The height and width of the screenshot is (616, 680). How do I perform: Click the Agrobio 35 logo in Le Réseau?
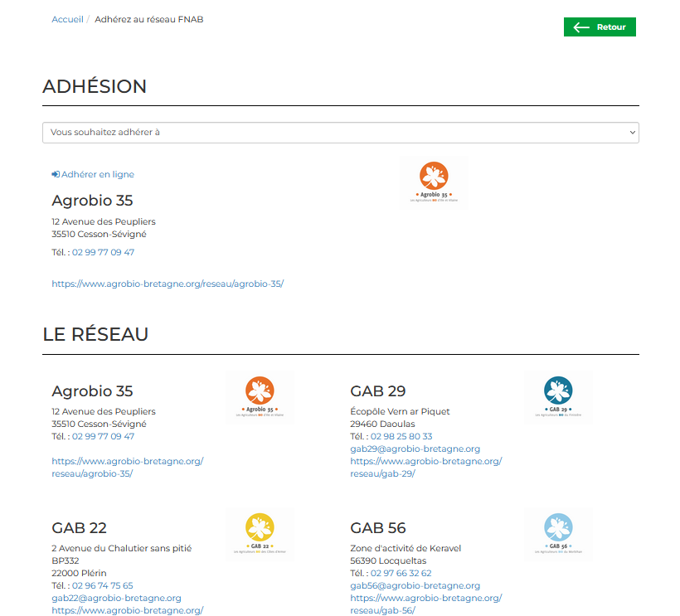click(x=260, y=397)
